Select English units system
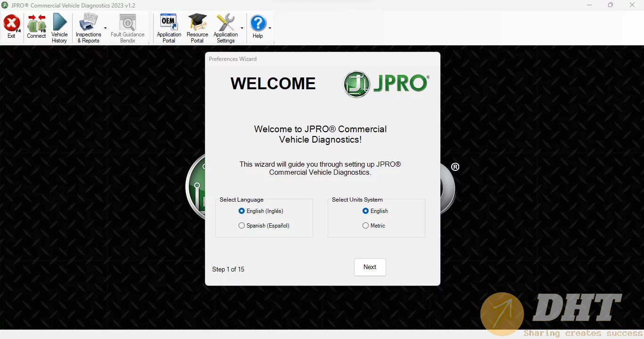 (x=366, y=211)
